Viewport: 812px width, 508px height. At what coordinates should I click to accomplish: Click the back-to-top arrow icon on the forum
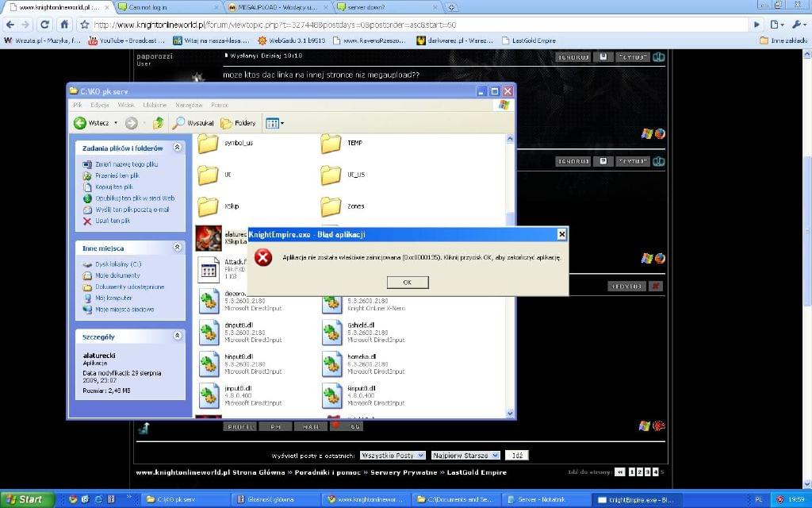pos(144,428)
